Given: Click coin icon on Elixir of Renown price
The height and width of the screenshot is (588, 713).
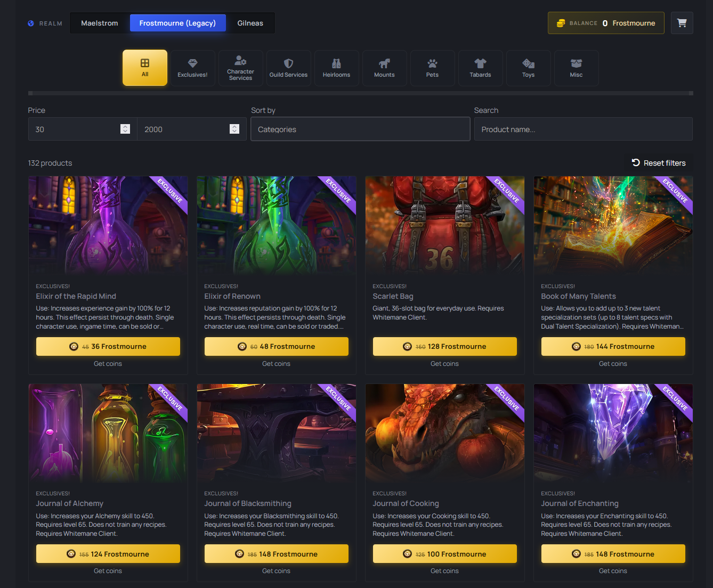Looking at the screenshot, I should pyautogui.click(x=242, y=347).
